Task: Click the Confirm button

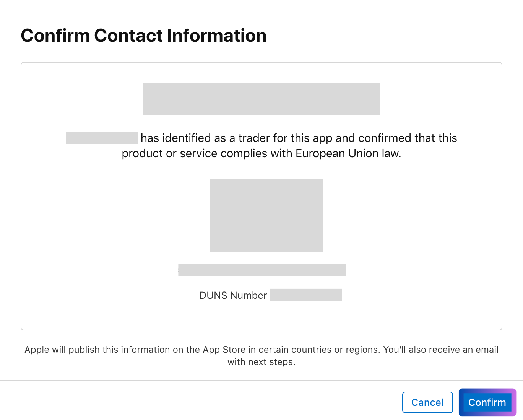Action: pos(487,402)
